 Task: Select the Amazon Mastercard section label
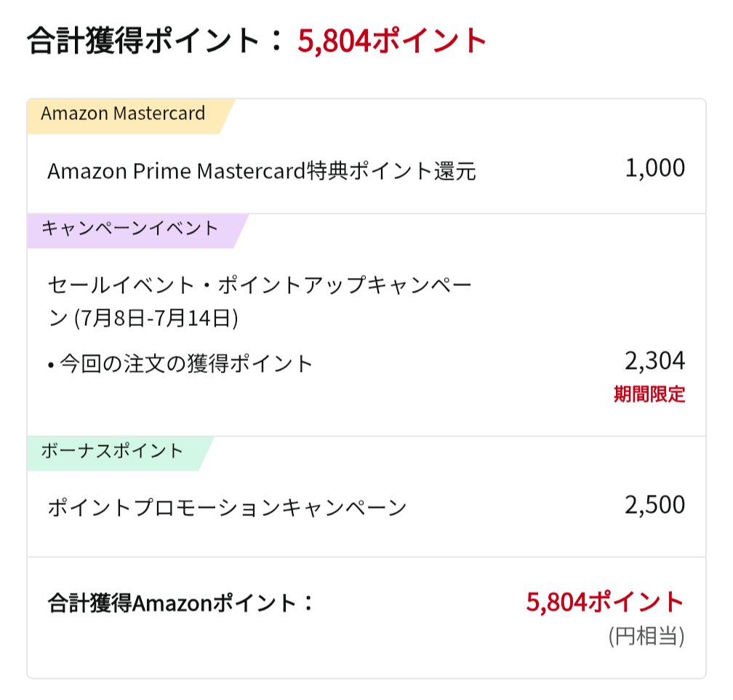(123, 114)
